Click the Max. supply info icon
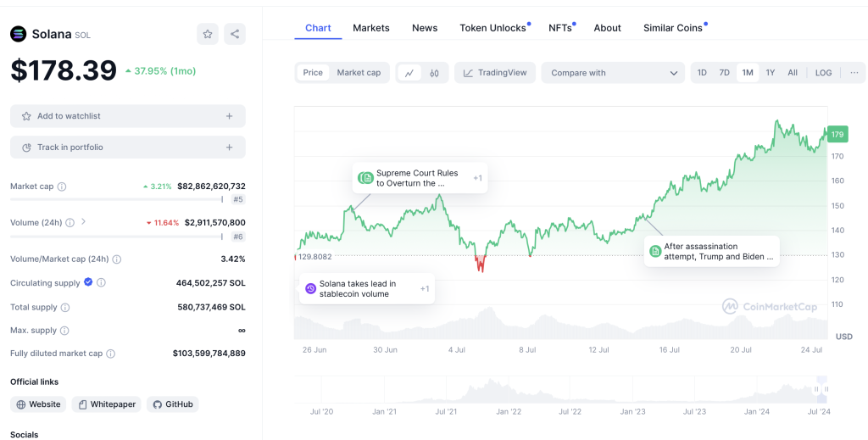868x440 pixels. point(64,331)
